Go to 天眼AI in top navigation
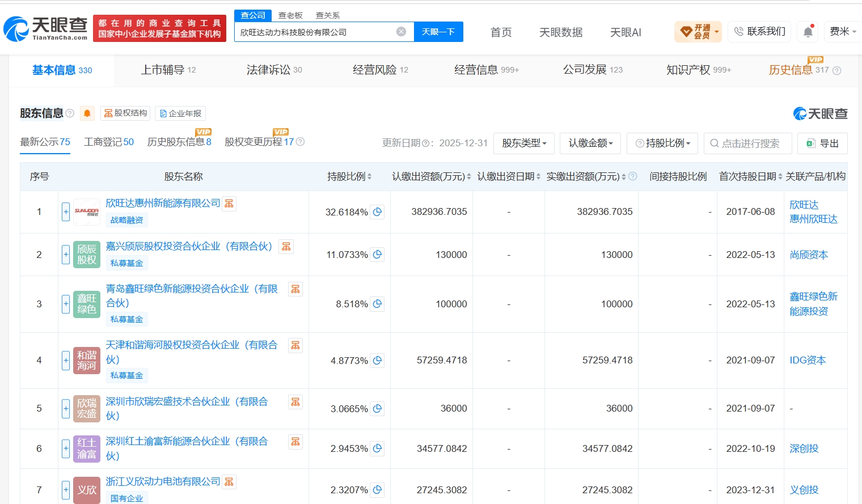Image resolution: width=862 pixels, height=504 pixels. [x=626, y=32]
